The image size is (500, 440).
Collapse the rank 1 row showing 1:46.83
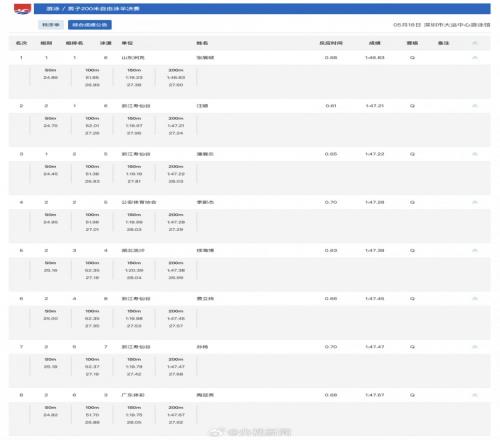pyautogui.click(x=475, y=58)
